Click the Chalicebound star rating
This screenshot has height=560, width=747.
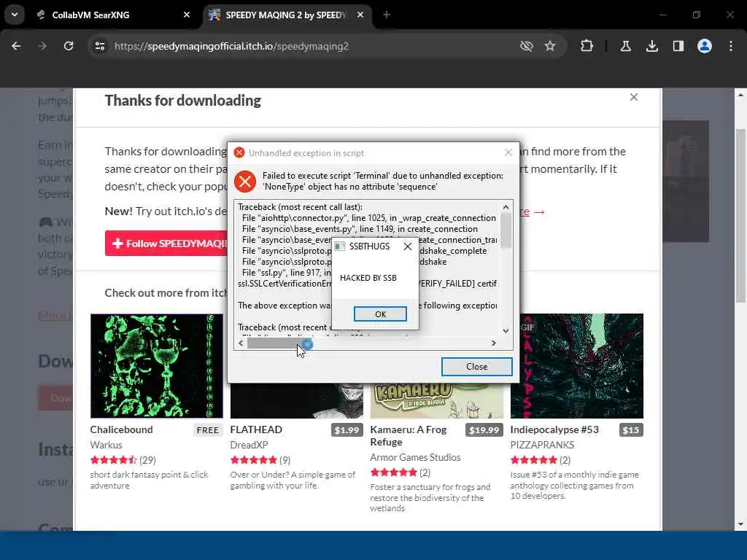[113, 460]
